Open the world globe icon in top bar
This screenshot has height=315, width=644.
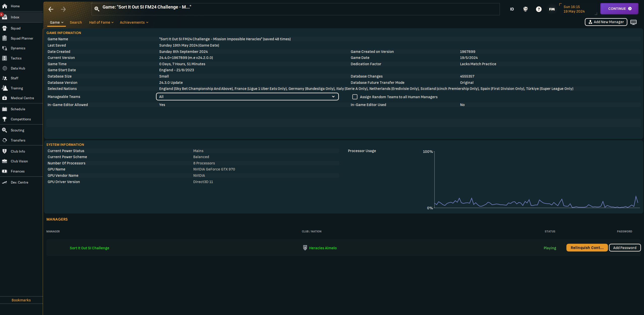pos(525,9)
